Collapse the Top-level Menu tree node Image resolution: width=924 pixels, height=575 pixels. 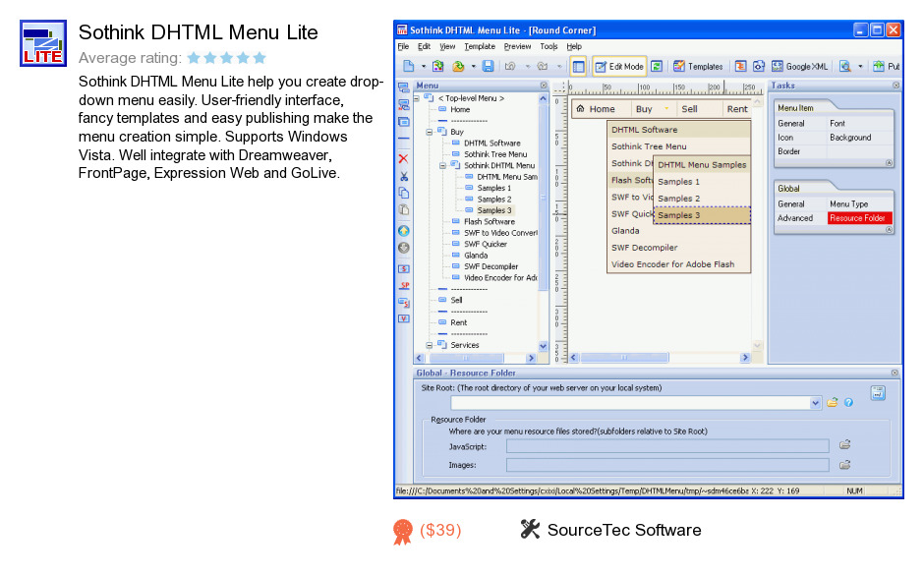click(417, 98)
